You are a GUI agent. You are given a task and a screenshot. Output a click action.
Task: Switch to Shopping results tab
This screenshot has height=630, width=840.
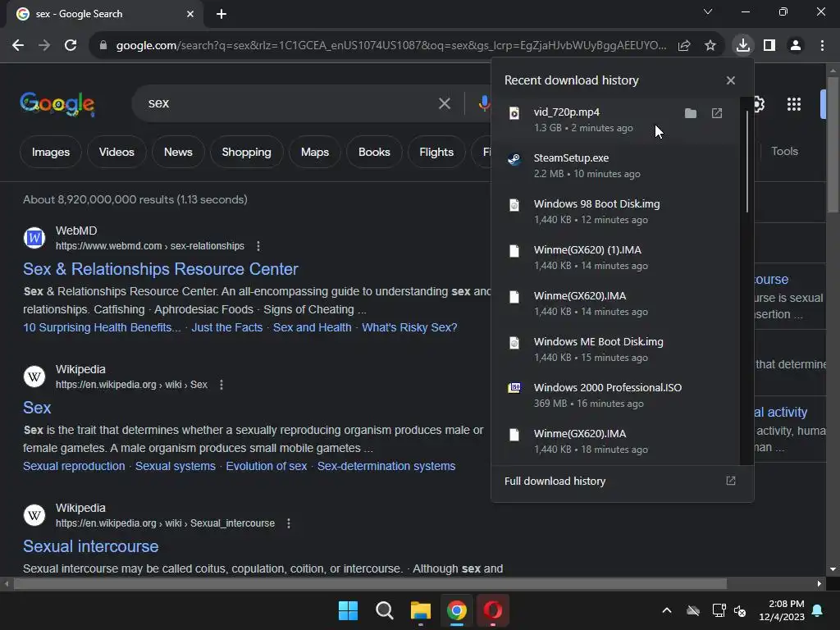click(246, 152)
